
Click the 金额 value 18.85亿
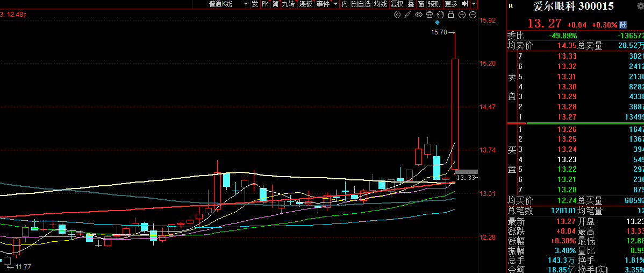561,270
